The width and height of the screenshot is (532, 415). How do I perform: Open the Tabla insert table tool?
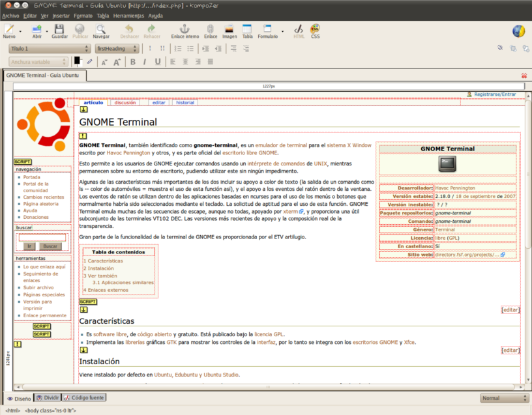pos(247,31)
